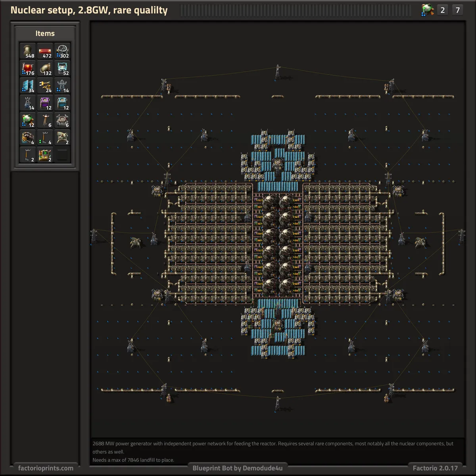Click the left-side pump in blueprint

pos(136,242)
